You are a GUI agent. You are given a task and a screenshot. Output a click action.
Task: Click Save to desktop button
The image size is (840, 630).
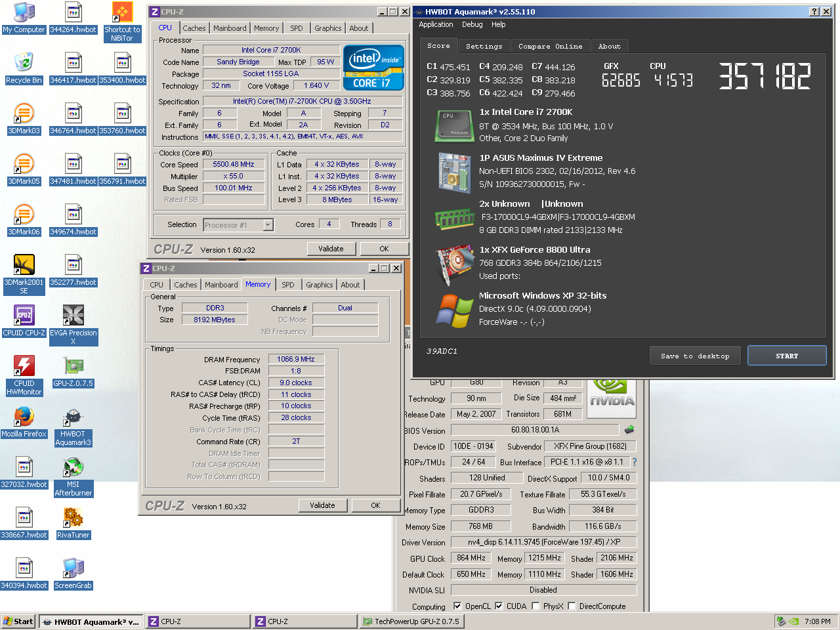[x=695, y=356]
